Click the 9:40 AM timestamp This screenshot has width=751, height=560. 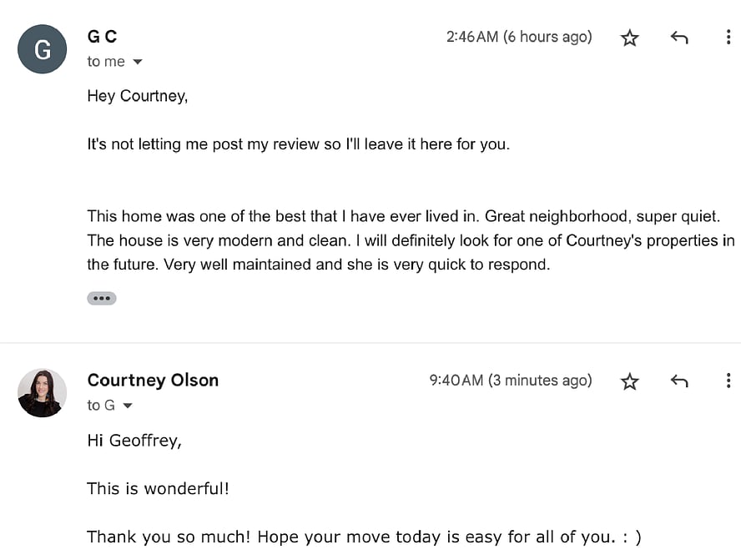pos(511,381)
